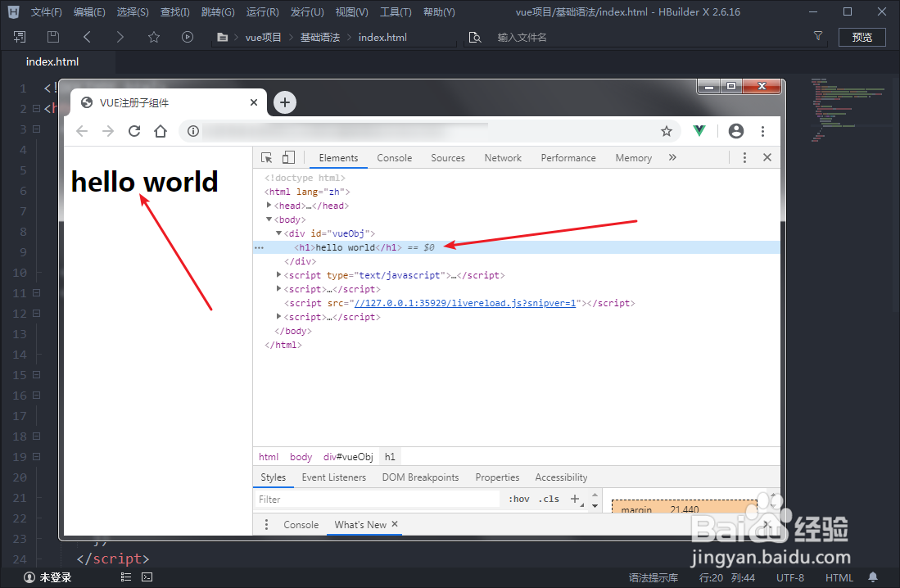
Task: Open the Event Listeners pane tab
Action: tap(333, 477)
